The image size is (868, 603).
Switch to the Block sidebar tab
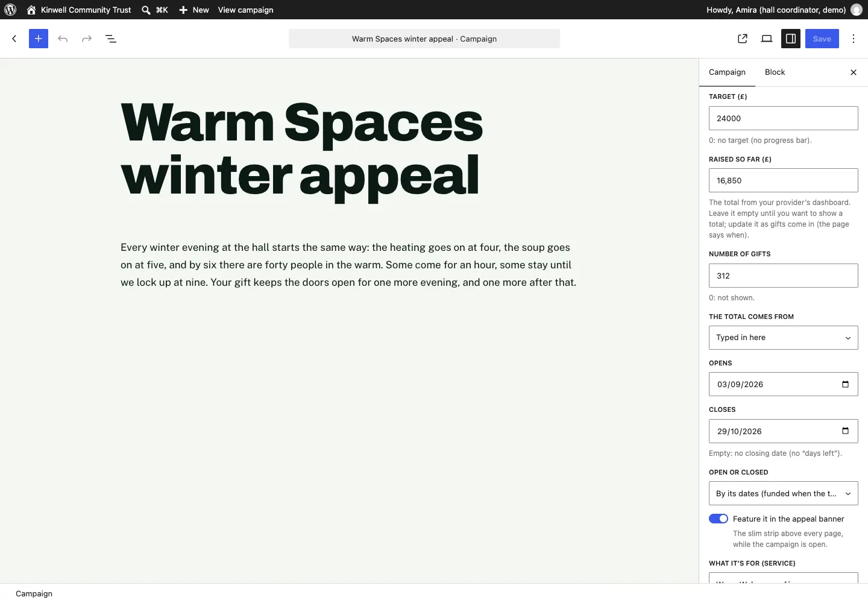pyautogui.click(x=775, y=72)
